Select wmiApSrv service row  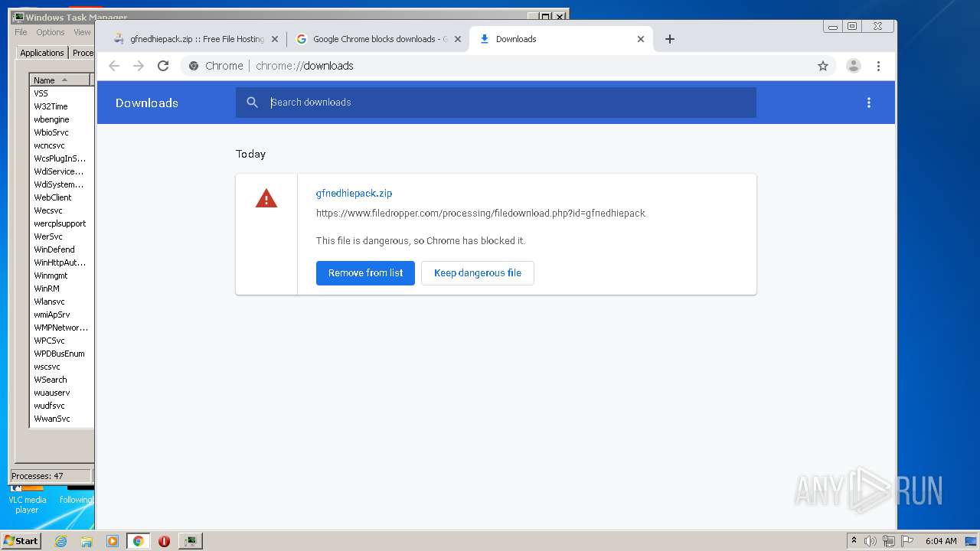click(61, 315)
